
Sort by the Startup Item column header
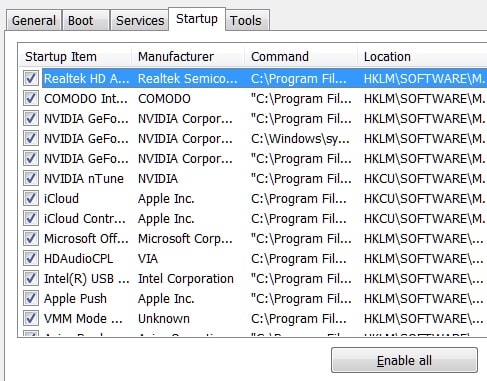pyautogui.click(x=75, y=57)
